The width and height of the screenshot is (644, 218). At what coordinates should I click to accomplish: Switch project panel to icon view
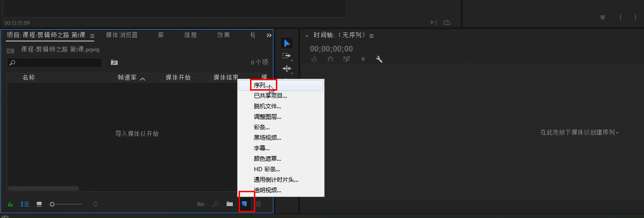[x=39, y=204]
